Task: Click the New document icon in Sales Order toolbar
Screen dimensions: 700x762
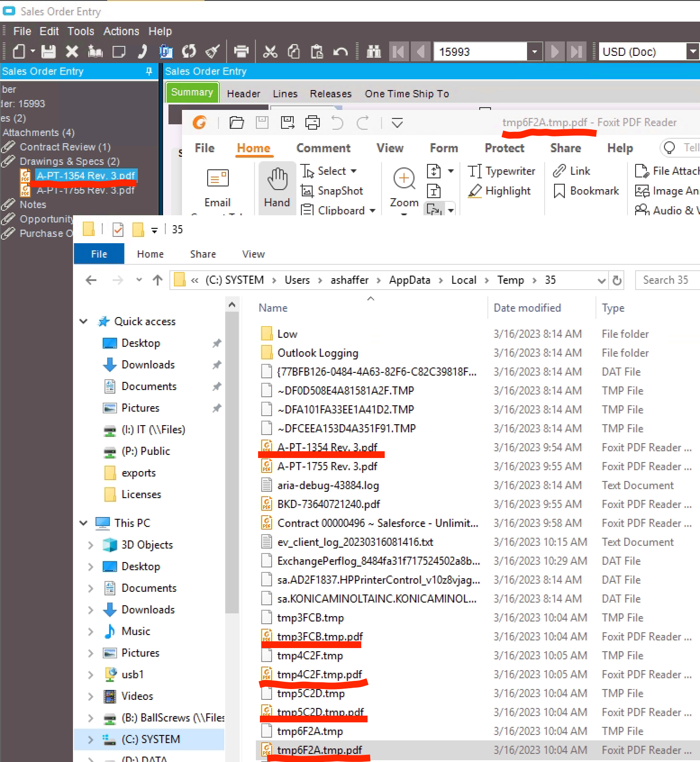Action: 19,51
